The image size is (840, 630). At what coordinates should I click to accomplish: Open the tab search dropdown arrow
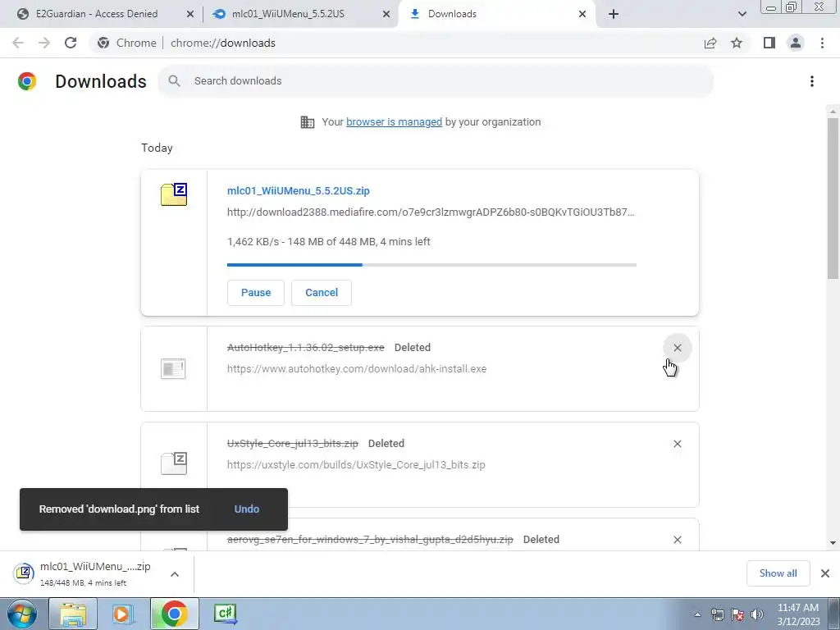click(x=742, y=14)
